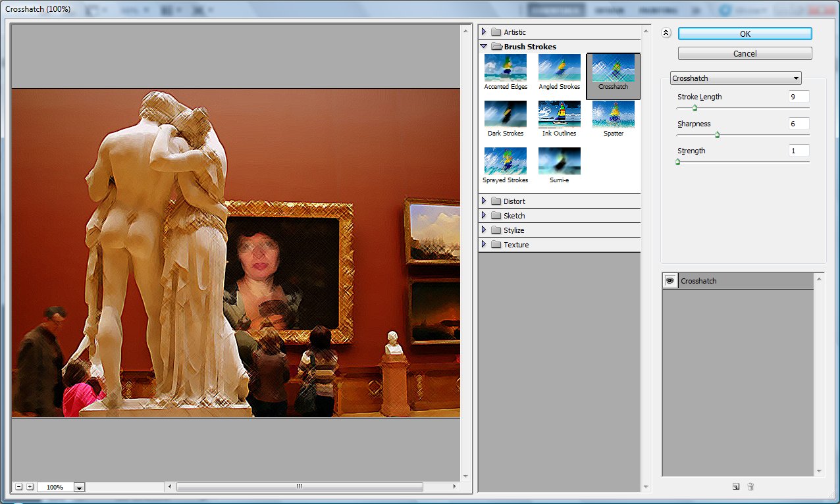Click the filter preview image
Screen dimensions: 840x504
[x=236, y=253]
